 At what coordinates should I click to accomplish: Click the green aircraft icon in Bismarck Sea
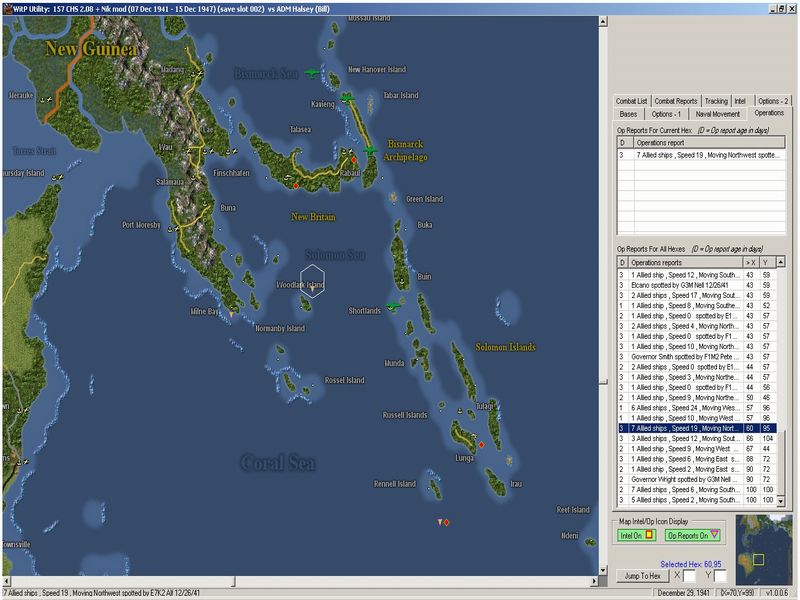click(312, 73)
